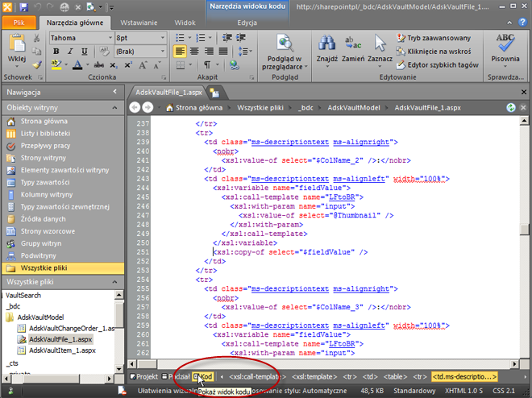Switch to Wstawianie ribbon tab

139,23
